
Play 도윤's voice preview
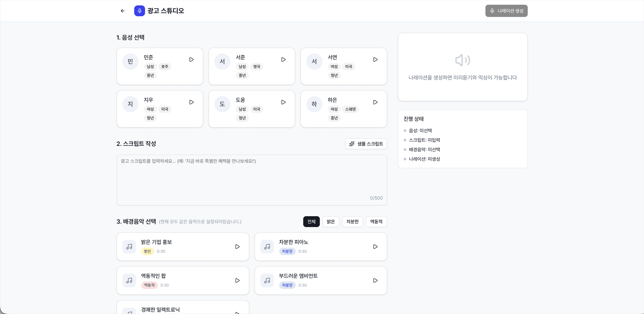point(283,102)
